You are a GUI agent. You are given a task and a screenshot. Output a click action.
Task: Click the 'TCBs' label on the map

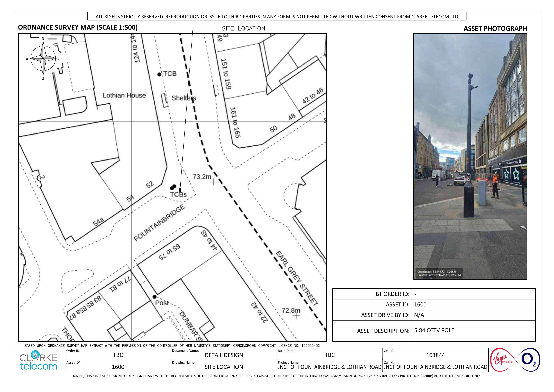[178, 194]
